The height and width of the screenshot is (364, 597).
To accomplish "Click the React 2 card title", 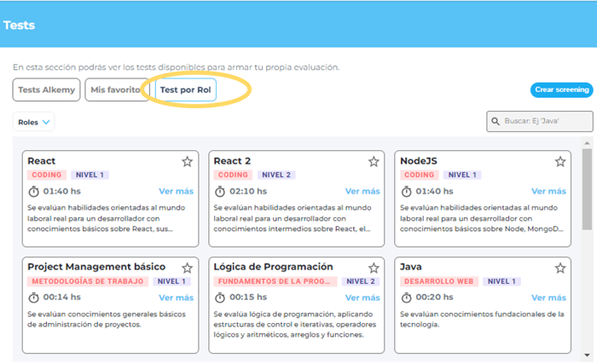I will pyautogui.click(x=232, y=161).
